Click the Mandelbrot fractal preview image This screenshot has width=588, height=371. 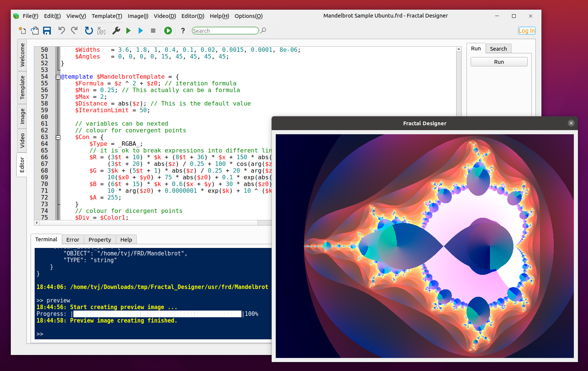(424, 246)
